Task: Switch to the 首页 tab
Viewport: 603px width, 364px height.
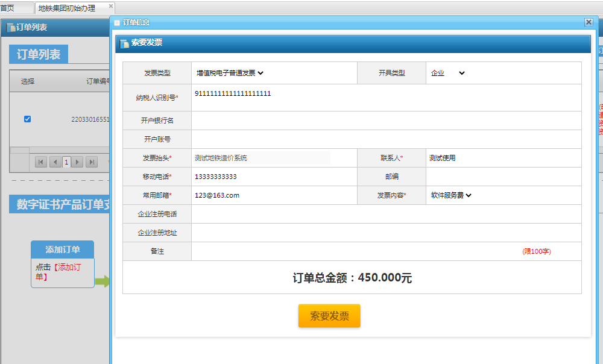Action: pyautogui.click(x=8, y=8)
